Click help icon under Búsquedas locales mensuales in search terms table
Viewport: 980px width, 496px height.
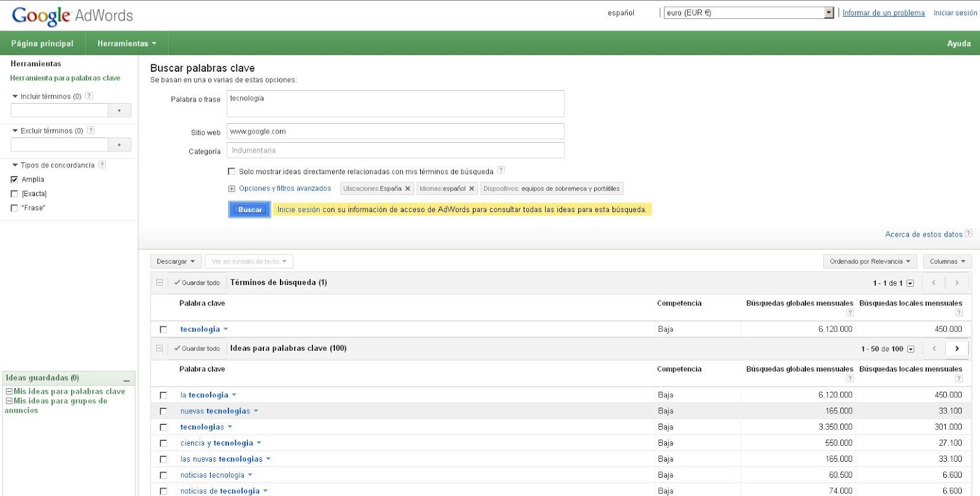click(959, 313)
